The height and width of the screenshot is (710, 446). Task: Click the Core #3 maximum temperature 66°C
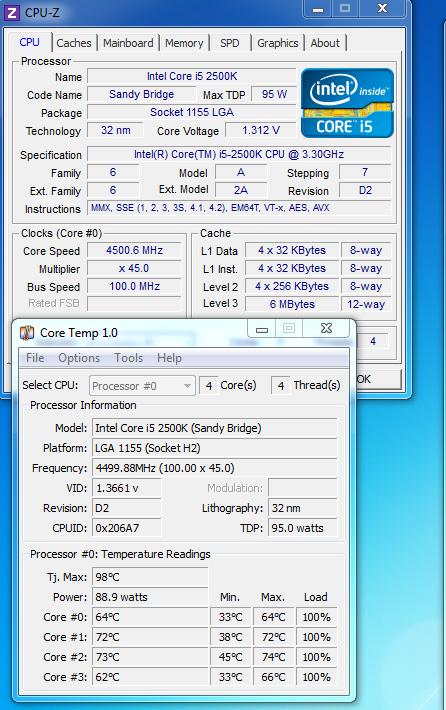point(273,677)
